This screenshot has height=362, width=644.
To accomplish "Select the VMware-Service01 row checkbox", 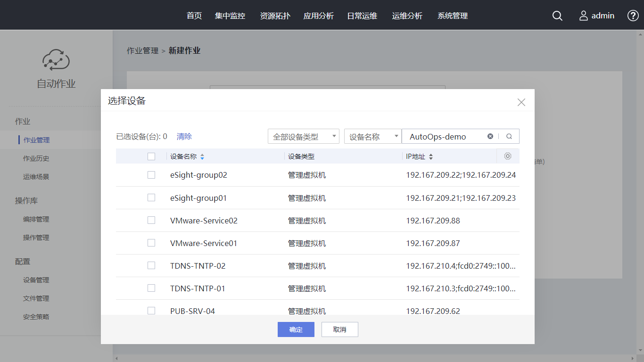I will pos(151,243).
